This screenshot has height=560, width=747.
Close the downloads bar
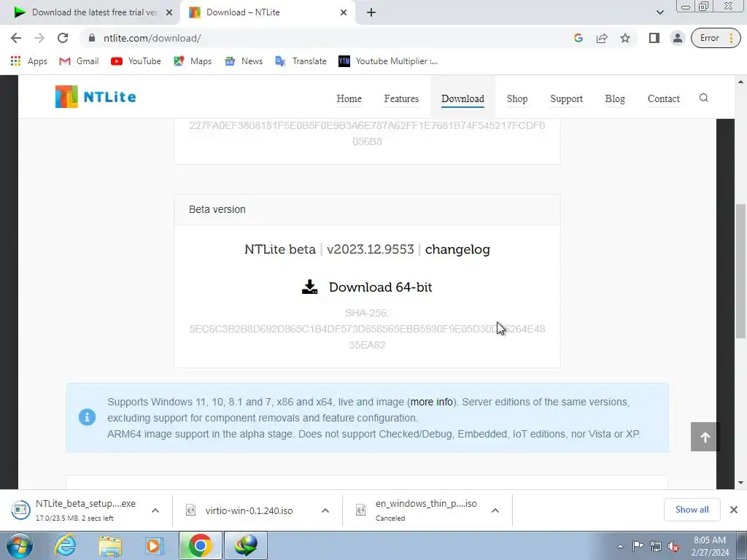(x=734, y=510)
